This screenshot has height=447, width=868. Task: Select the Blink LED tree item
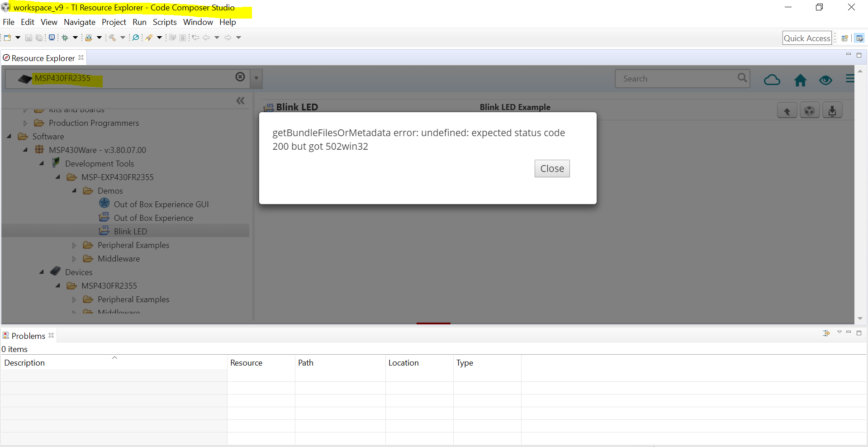click(x=125, y=231)
